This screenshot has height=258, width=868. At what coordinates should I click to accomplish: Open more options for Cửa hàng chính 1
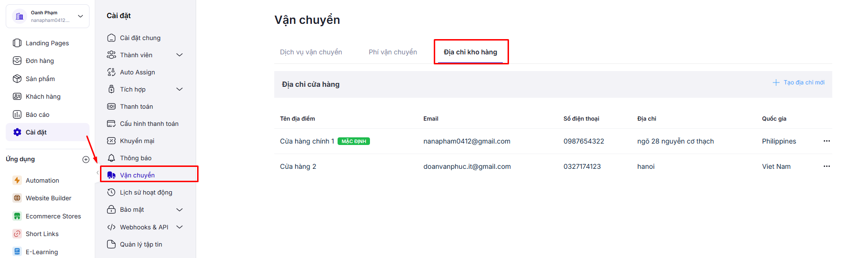827,141
